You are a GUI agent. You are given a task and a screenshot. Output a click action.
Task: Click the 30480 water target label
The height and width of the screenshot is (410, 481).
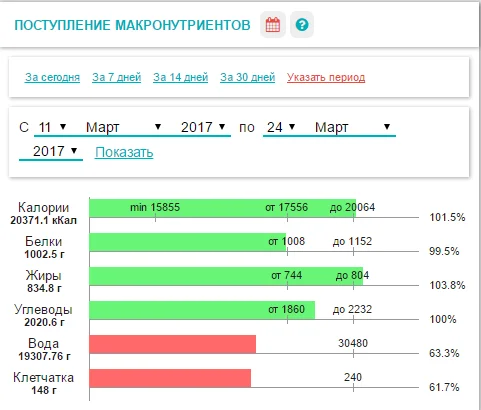click(x=353, y=343)
